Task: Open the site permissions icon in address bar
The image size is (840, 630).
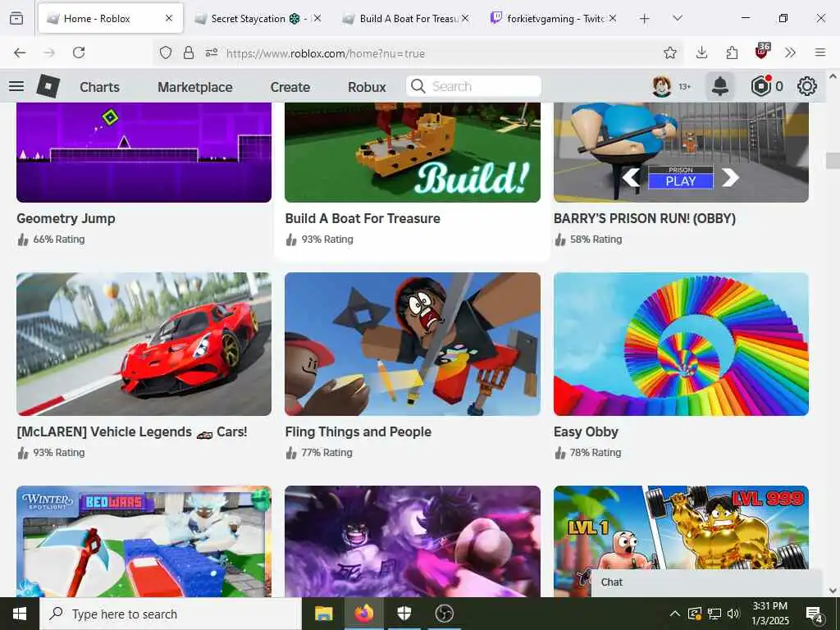Action: [x=212, y=52]
